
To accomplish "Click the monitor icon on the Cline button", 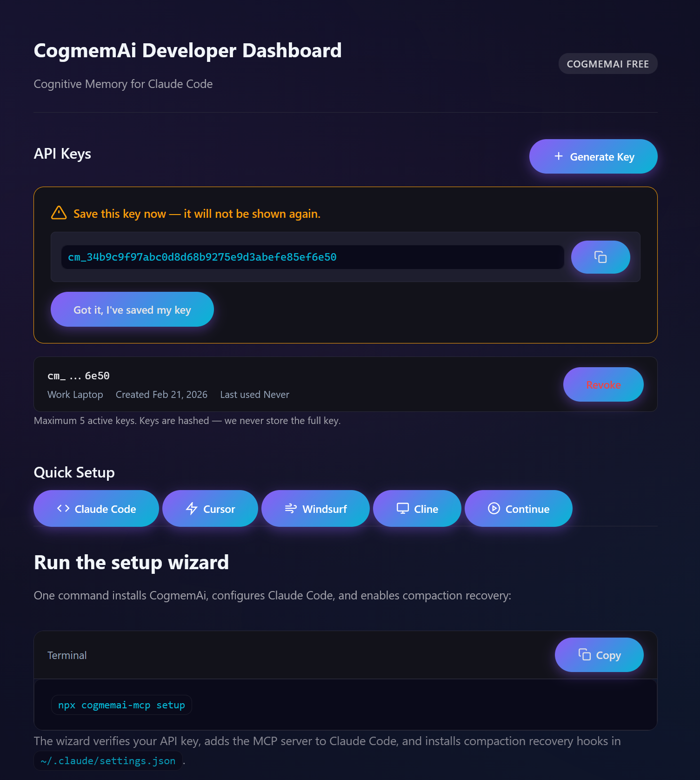I will (403, 508).
